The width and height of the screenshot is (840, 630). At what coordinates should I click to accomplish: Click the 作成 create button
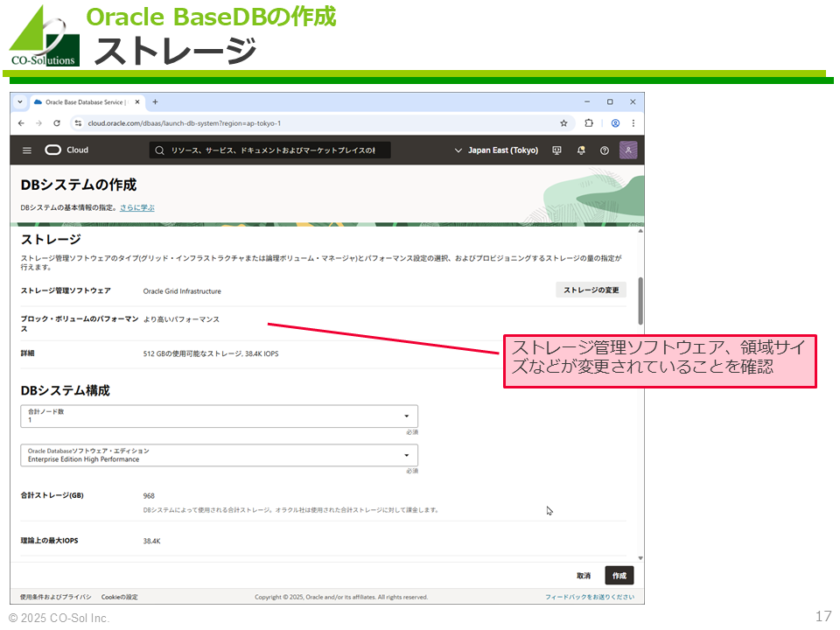coord(619,576)
